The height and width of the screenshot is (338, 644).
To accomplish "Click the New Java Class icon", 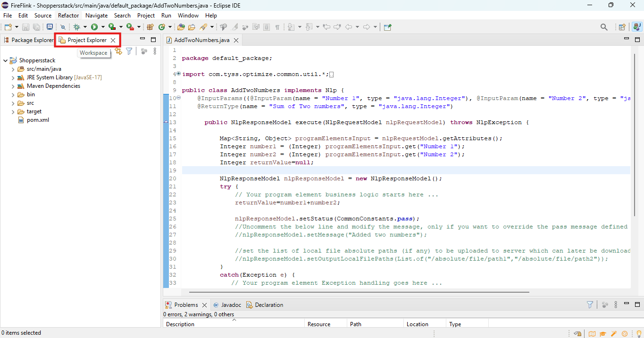I will point(162,27).
